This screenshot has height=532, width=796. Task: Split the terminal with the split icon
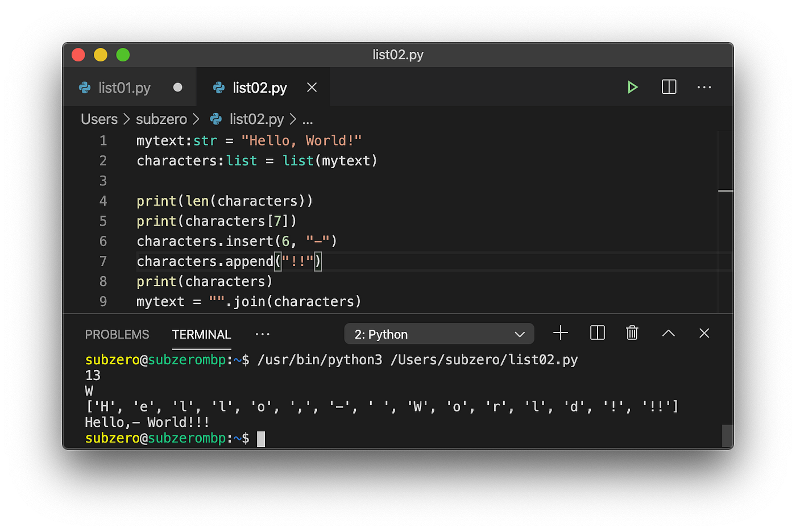pos(598,333)
